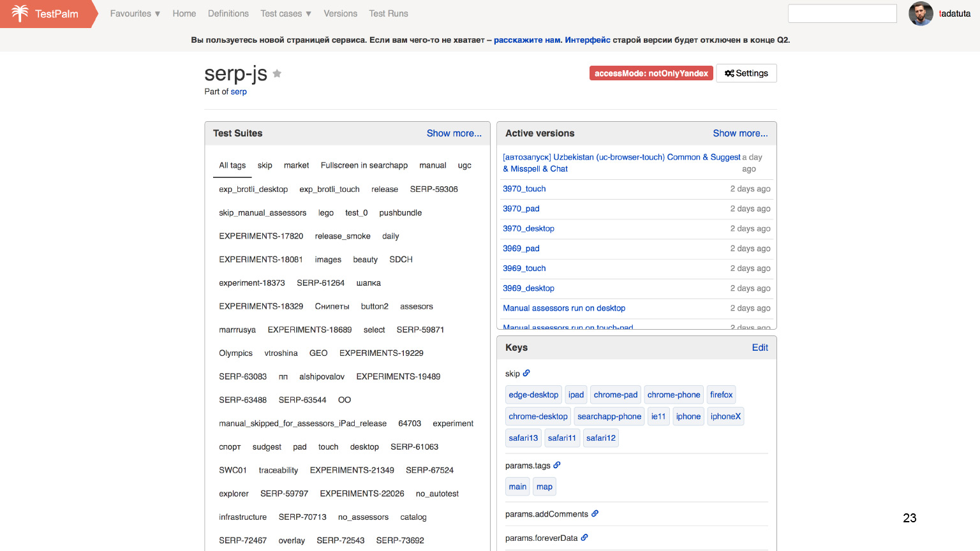Viewport: 980px width, 551px height.
Task: Select the map params.tags value
Action: [x=544, y=487]
